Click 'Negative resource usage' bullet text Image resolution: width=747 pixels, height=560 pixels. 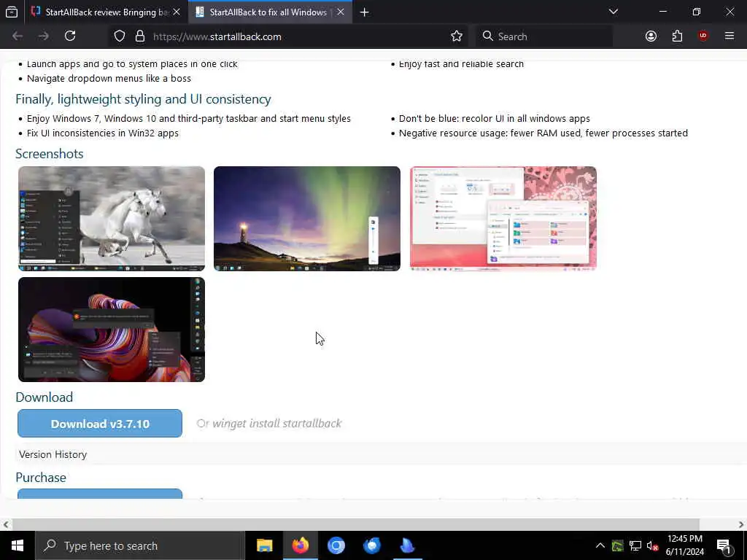(x=543, y=133)
